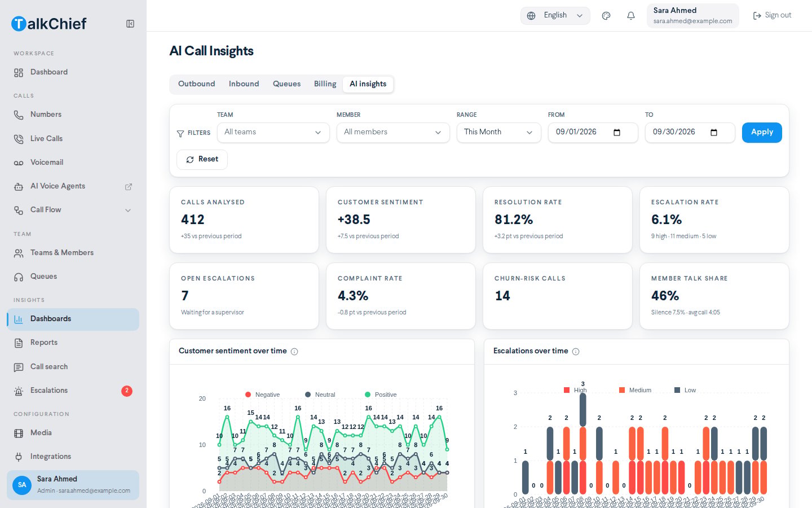
Task: Show info for Escalations over time
Action: tap(576, 352)
